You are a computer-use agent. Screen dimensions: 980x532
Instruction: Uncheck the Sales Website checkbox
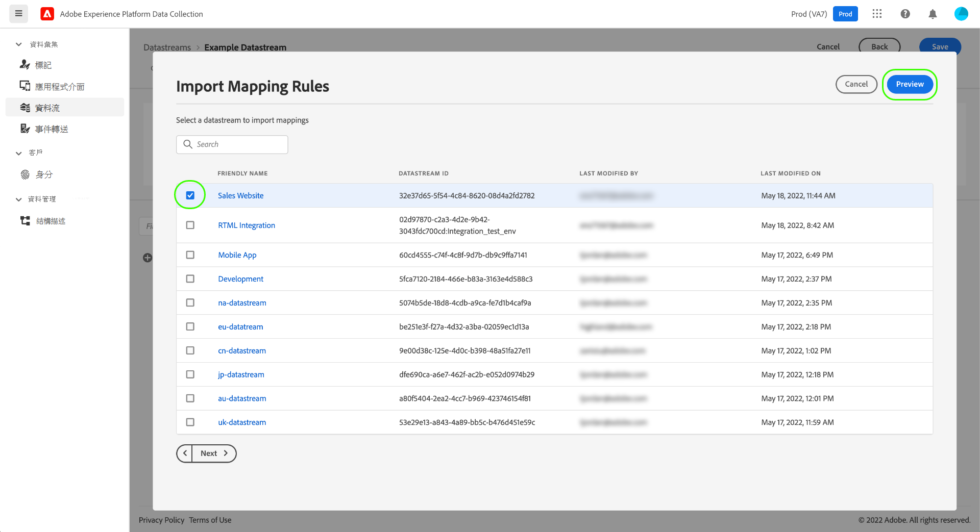[190, 195]
